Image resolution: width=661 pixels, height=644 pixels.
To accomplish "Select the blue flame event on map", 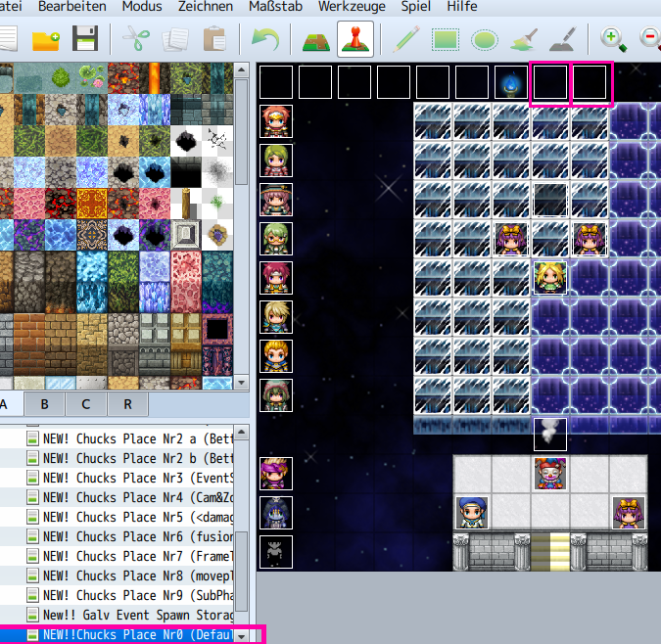I will point(511,82).
